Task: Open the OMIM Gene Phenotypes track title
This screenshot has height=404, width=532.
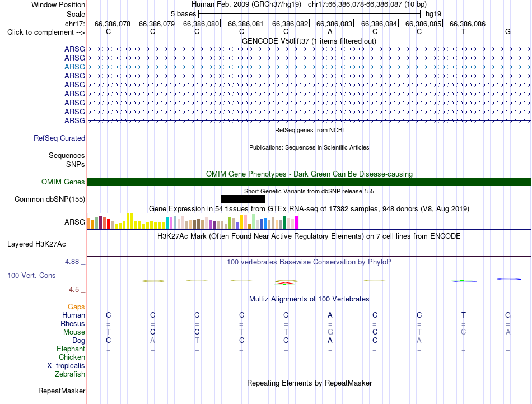Action: point(310,174)
